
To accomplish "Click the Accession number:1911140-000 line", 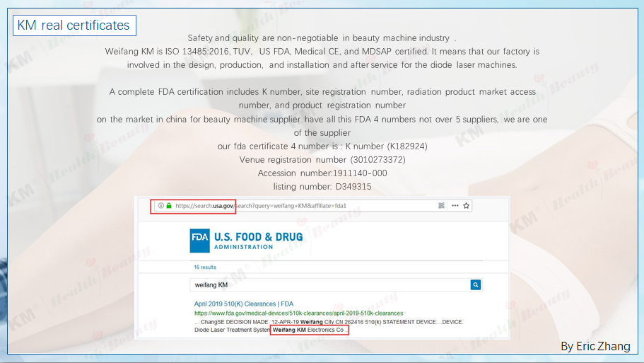I will tap(322, 173).
